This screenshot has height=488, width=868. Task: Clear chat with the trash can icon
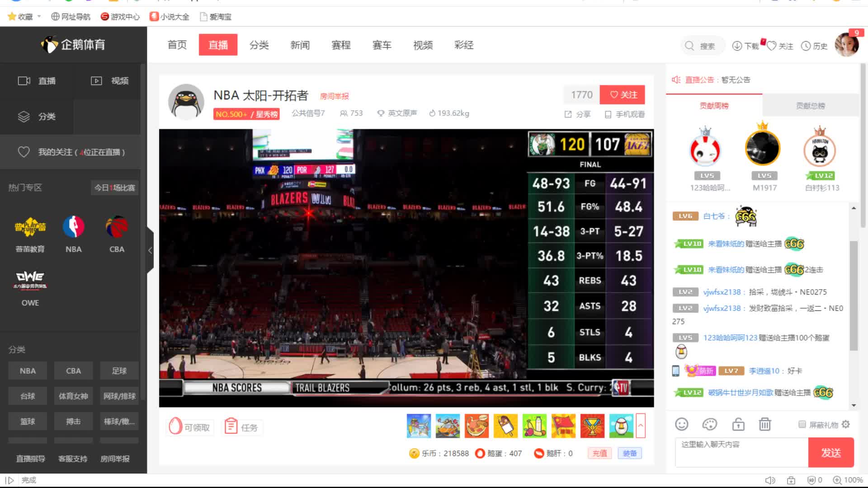click(764, 424)
